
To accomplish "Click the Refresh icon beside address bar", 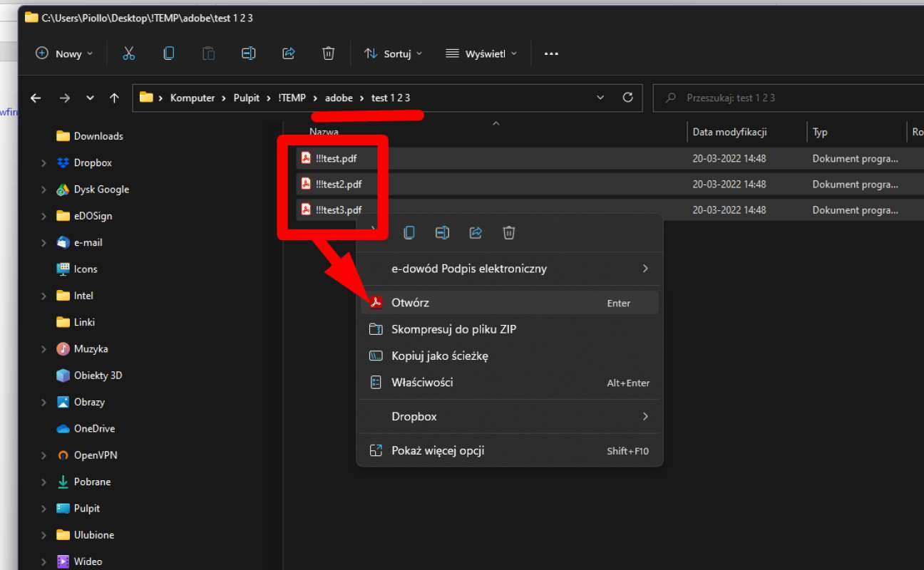I will click(x=627, y=98).
